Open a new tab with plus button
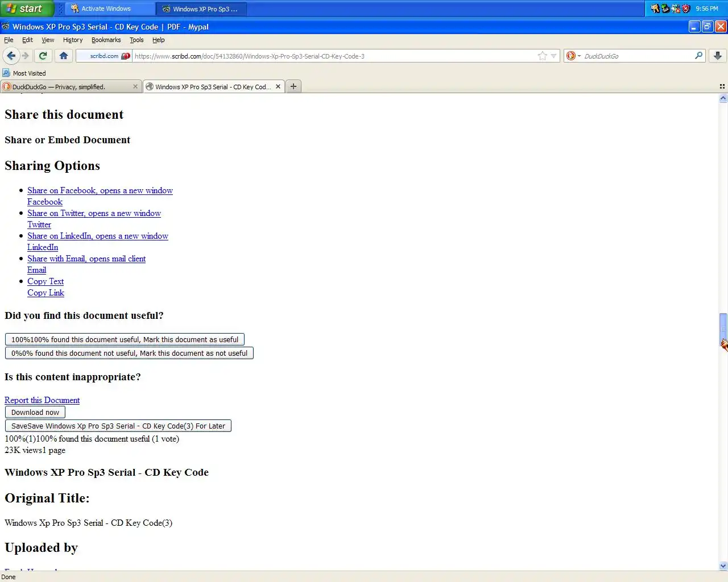The image size is (728, 582). (x=293, y=86)
